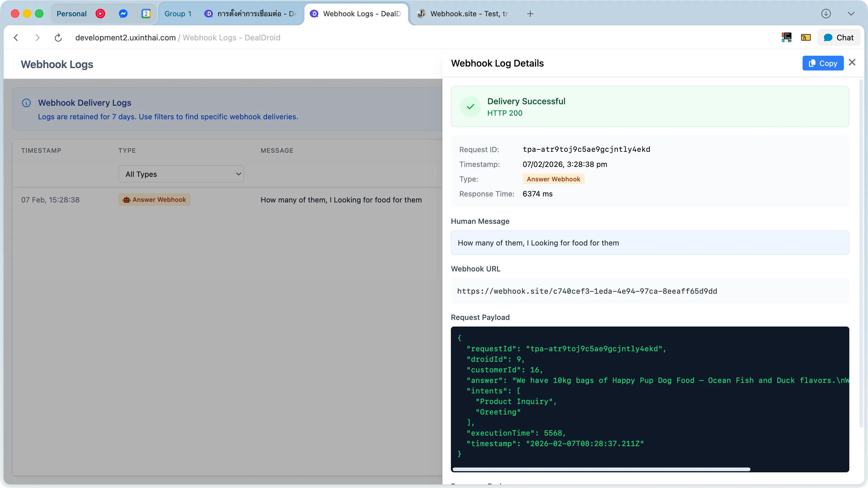This screenshot has width=868, height=488.
Task: Open the YouTube Music pinned tab
Action: pyautogui.click(x=100, y=14)
